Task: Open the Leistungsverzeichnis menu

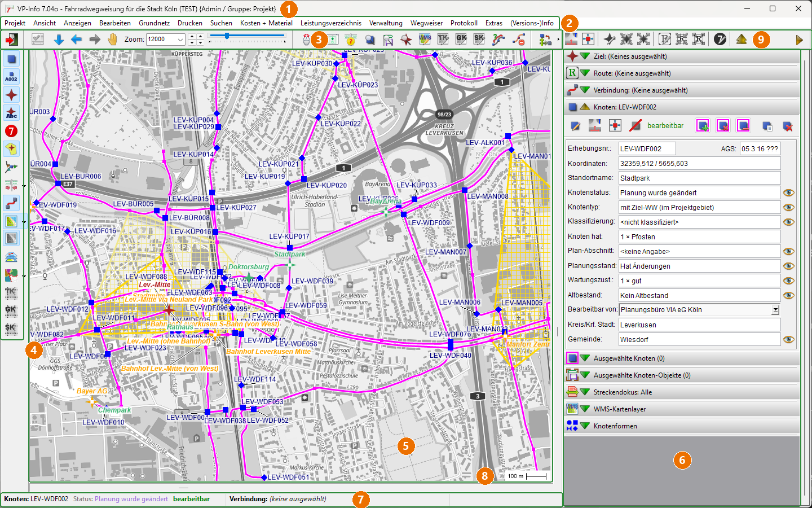Action: click(x=331, y=23)
